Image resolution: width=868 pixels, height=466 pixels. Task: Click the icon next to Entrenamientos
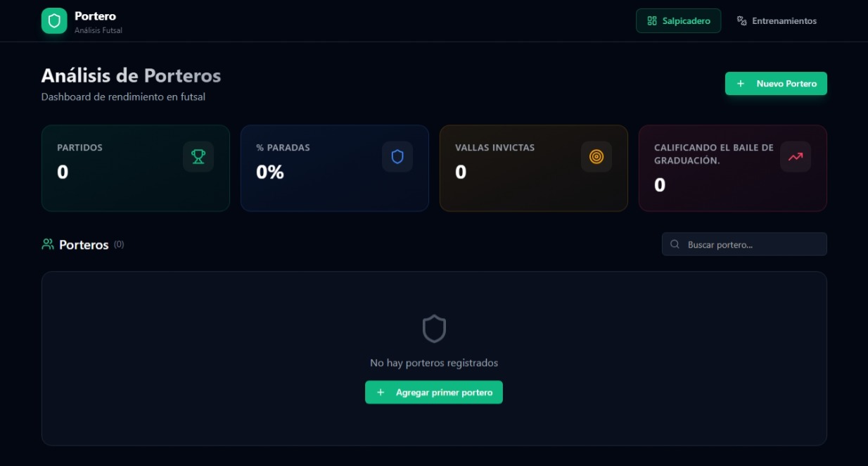[x=741, y=21]
